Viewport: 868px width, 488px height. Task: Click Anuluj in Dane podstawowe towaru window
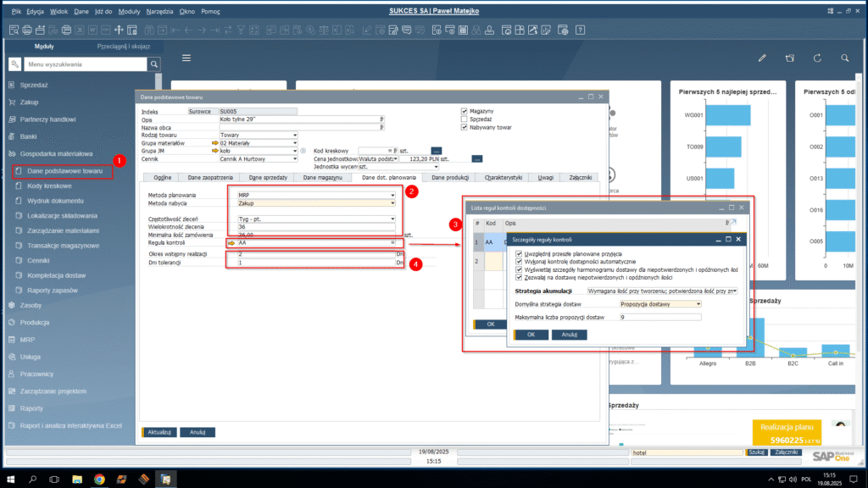(x=198, y=432)
